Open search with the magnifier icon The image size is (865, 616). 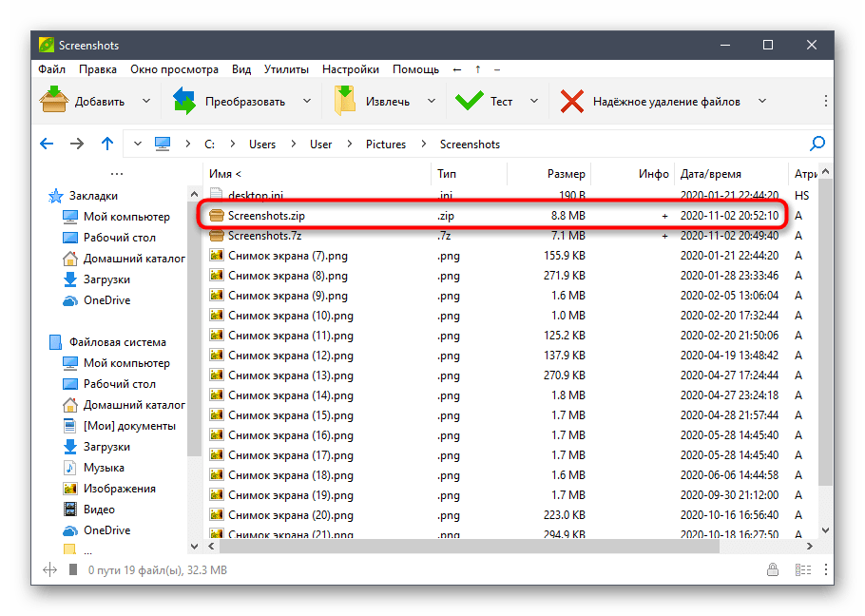click(817, 144)
